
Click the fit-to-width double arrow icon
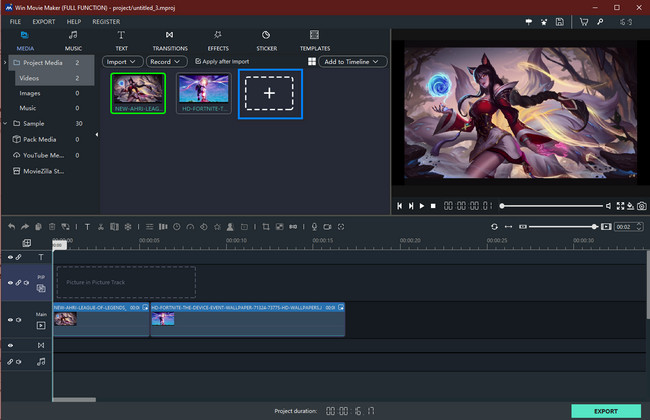(x=508, y=227)
